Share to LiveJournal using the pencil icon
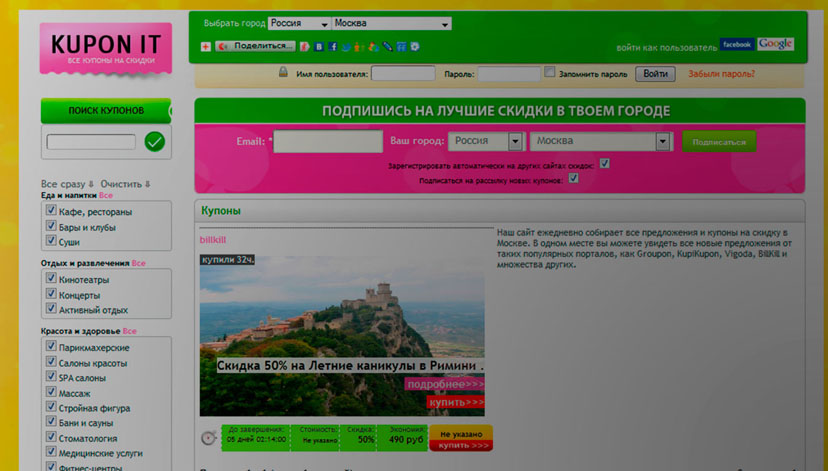 tap(388, 46)
